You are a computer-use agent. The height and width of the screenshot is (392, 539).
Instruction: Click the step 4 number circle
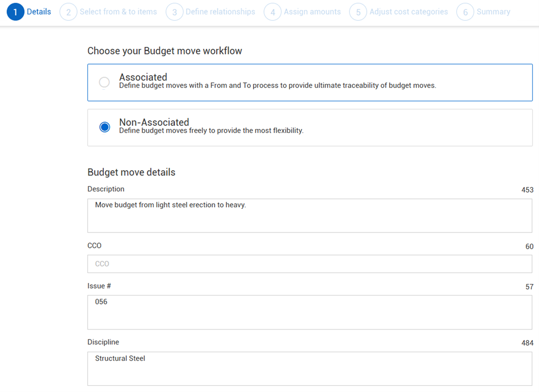[272, 12]
